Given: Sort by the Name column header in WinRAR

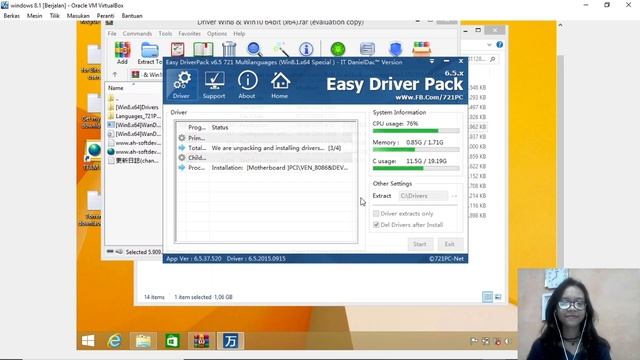Looking at the screenshot, I should [116, 88].
